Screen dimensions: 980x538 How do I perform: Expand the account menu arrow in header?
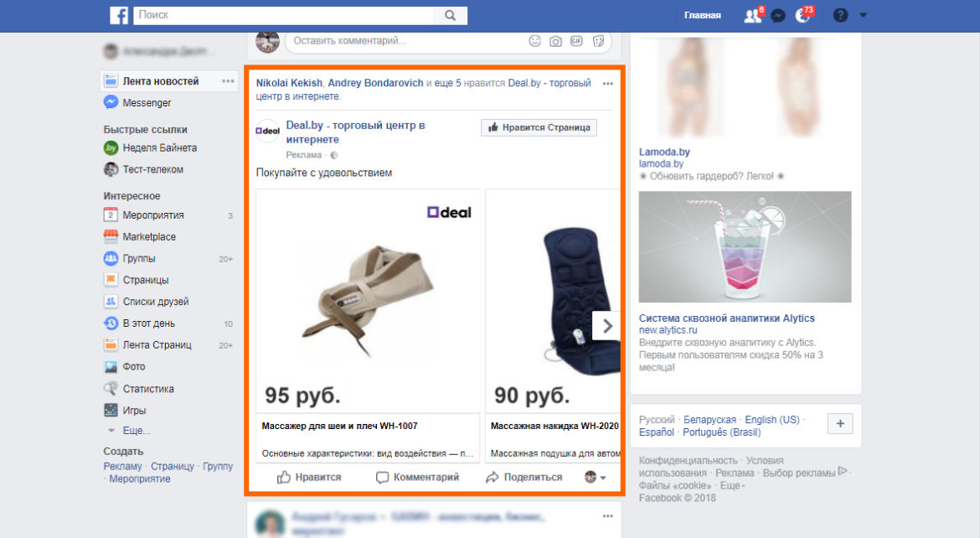863,15
